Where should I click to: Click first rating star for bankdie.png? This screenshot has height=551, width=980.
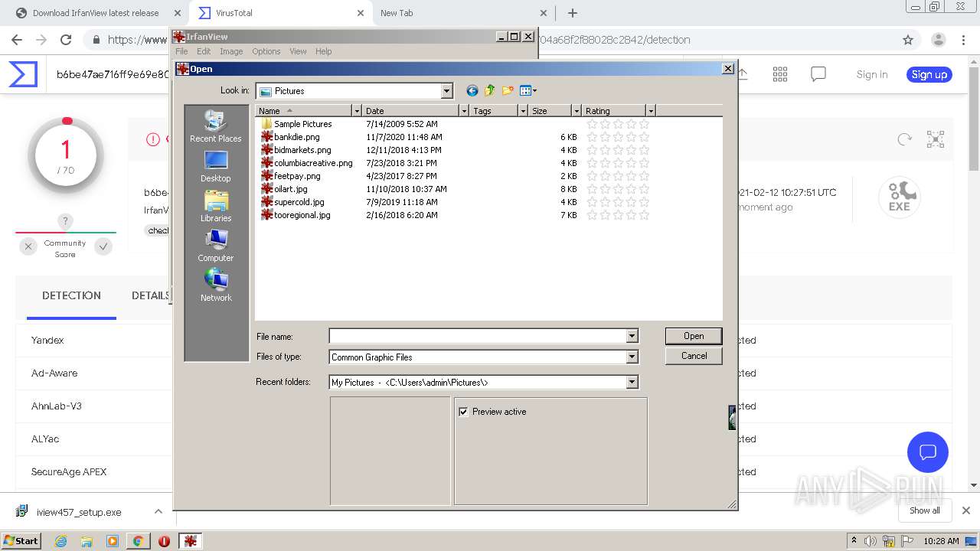[x=592, y=137]
